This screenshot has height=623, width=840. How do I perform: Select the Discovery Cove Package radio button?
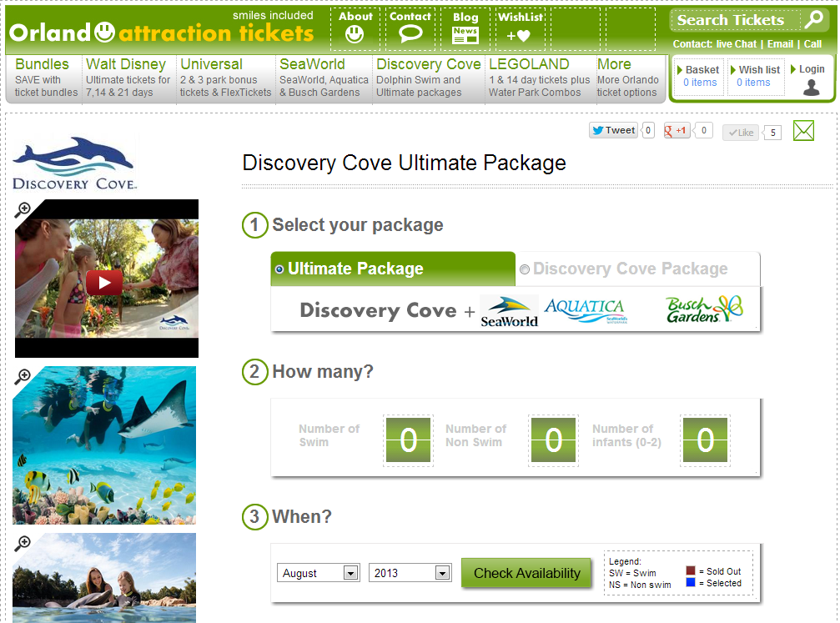pyautogui.click(x=525, y=269)
